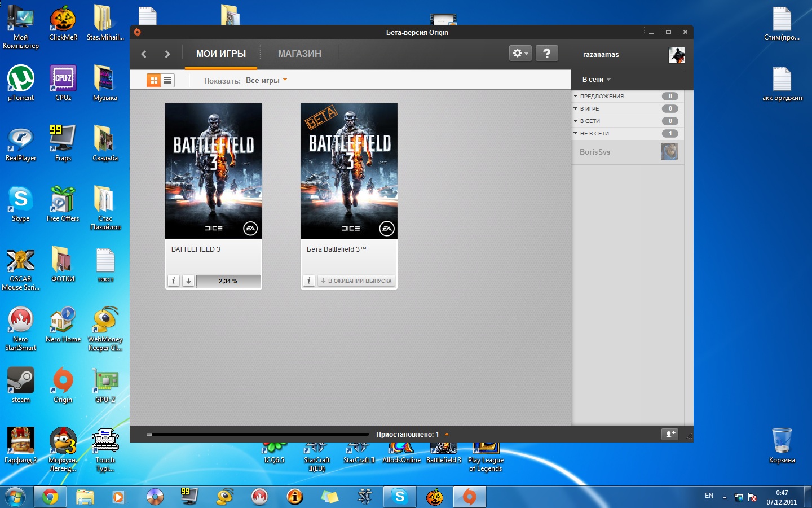Screen dimensions: 812x508
Task: Select the ФОТКИ folder on desktop
Action: click(63, 264)
